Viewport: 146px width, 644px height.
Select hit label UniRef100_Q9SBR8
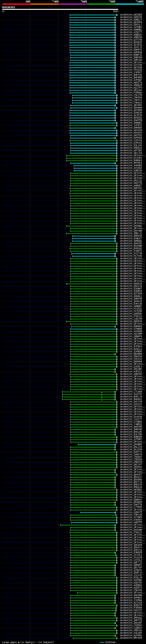click(x=131, y=445)
